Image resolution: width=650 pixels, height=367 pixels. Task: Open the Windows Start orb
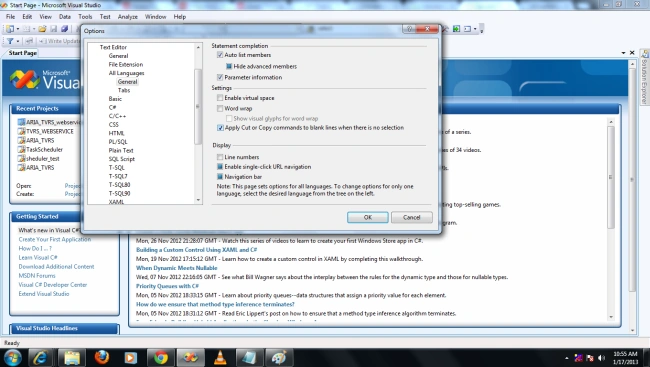coord(12,357)
